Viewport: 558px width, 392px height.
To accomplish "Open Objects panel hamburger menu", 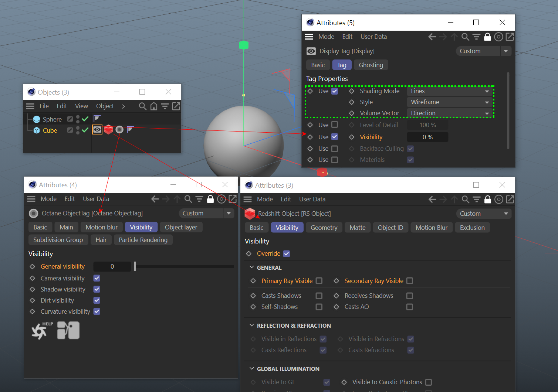I will [30, 106].
